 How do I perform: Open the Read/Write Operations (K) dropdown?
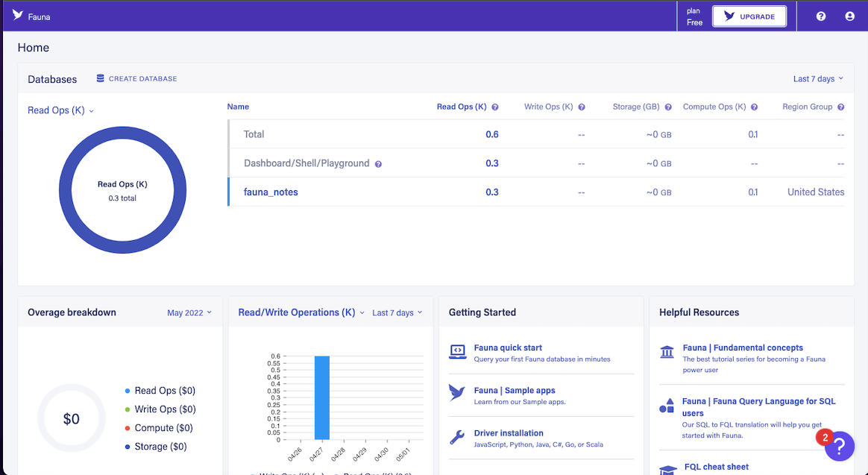tap(301, 312)
